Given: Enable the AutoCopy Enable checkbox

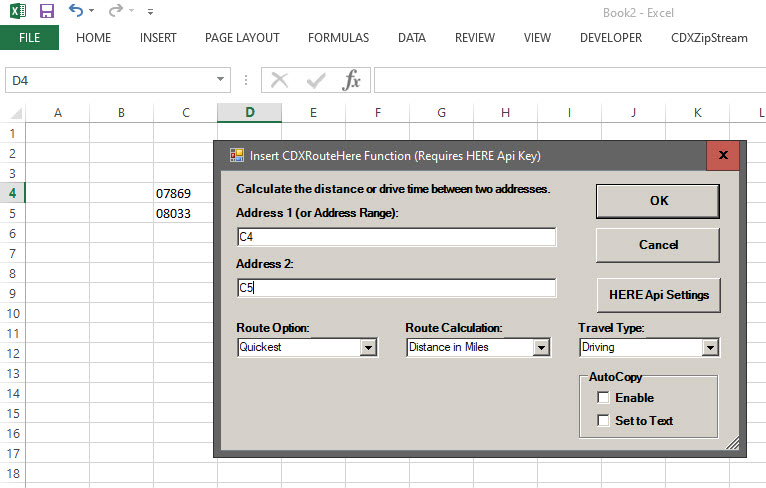Looking at the screenshot, I should pos(603,398).
